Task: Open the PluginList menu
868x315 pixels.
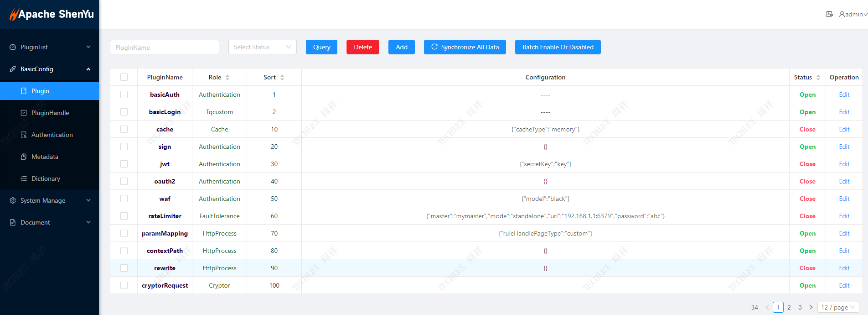Action: tap(49, 47)
